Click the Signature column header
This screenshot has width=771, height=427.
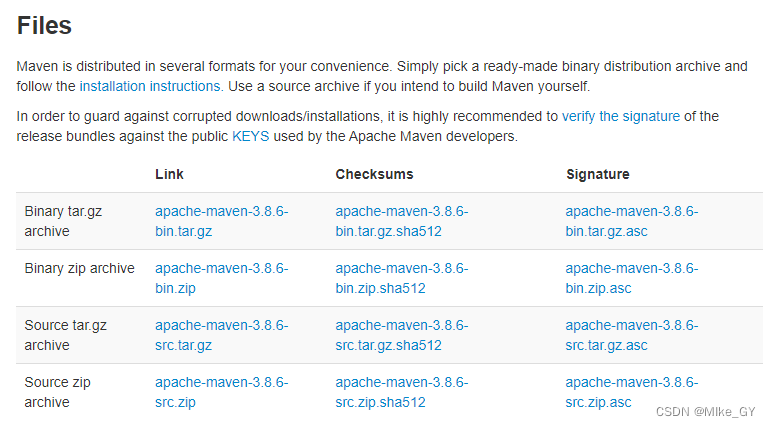pyautogui.click(x=597, y=174)
